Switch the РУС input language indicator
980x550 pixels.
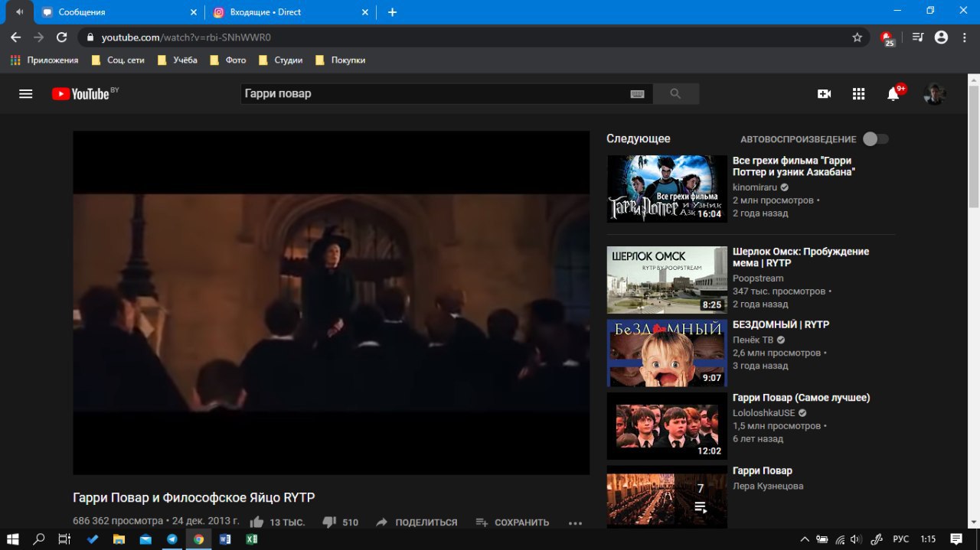point(900,539)
